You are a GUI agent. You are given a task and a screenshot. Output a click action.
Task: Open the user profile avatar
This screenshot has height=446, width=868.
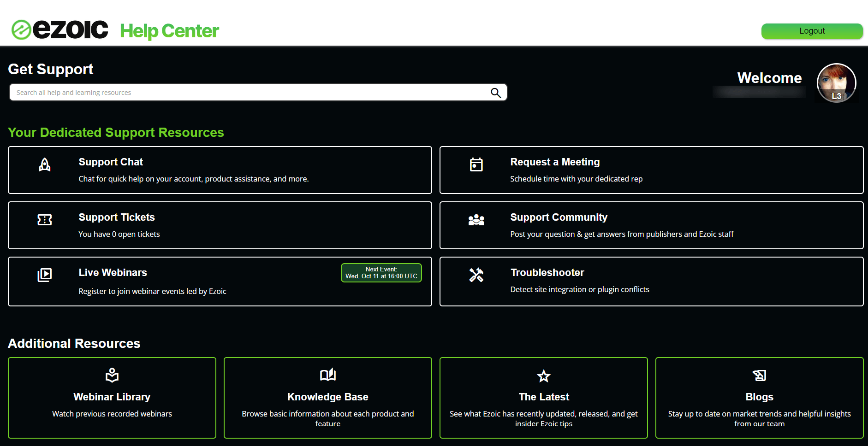coord(836,83)
